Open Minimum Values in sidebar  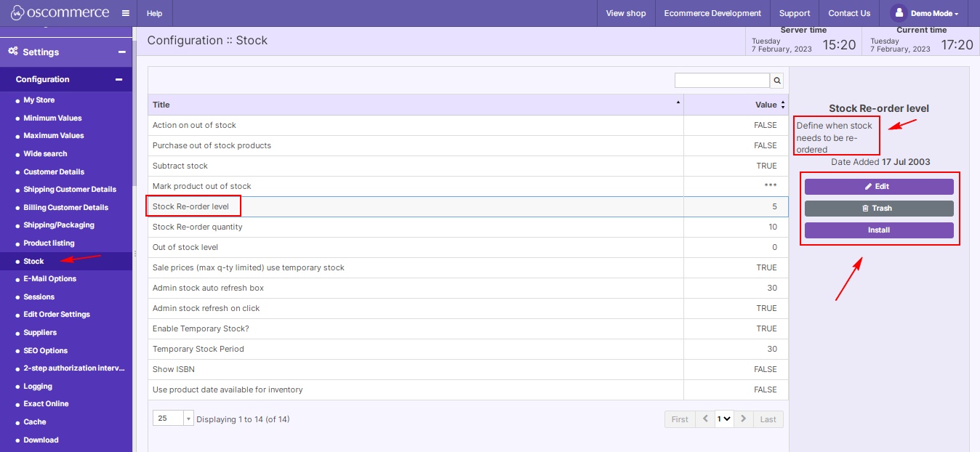click(52, 118)
